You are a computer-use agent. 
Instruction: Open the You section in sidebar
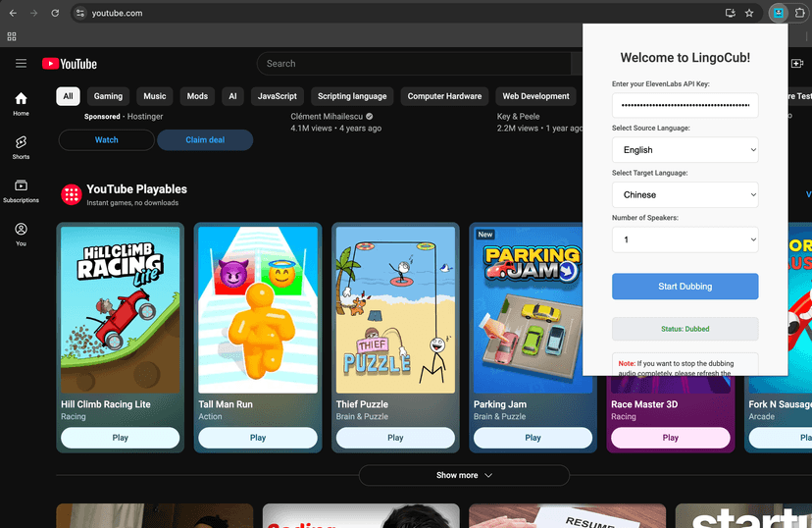[21, 235]
